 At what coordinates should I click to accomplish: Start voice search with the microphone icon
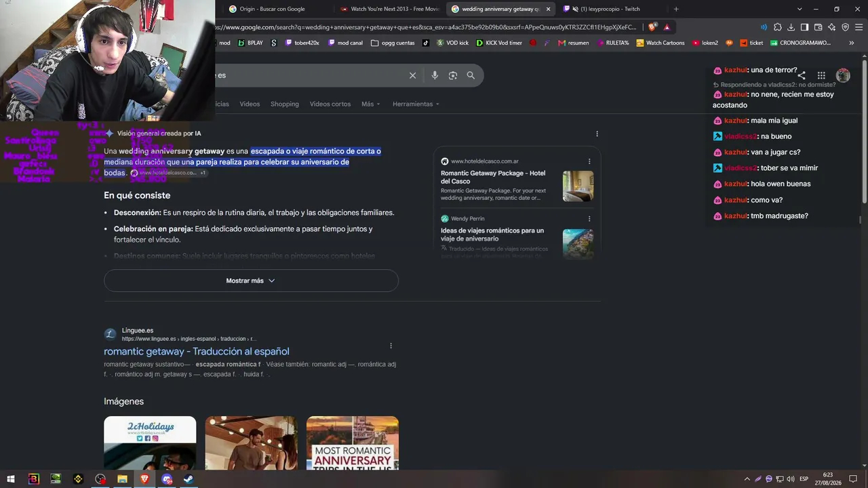(435, 75)
